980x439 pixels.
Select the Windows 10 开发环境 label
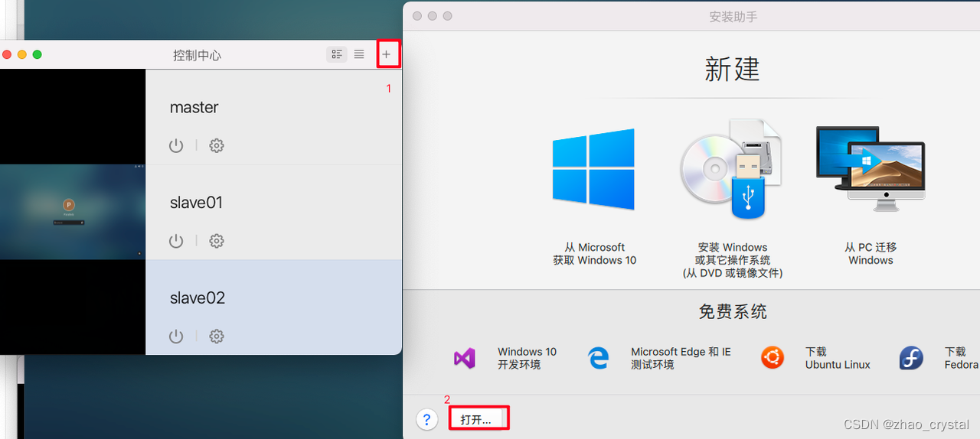527,358
